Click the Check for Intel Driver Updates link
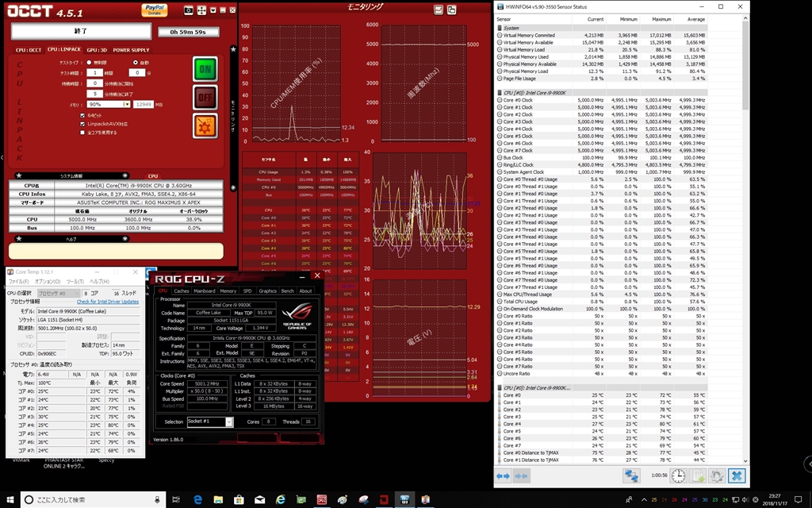 point(108,302)
